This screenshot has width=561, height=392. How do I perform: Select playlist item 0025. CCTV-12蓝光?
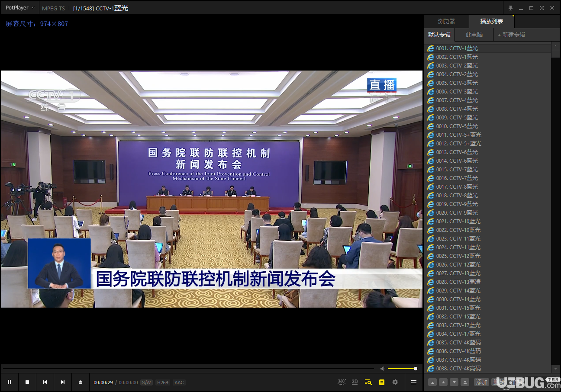(487, 256)
